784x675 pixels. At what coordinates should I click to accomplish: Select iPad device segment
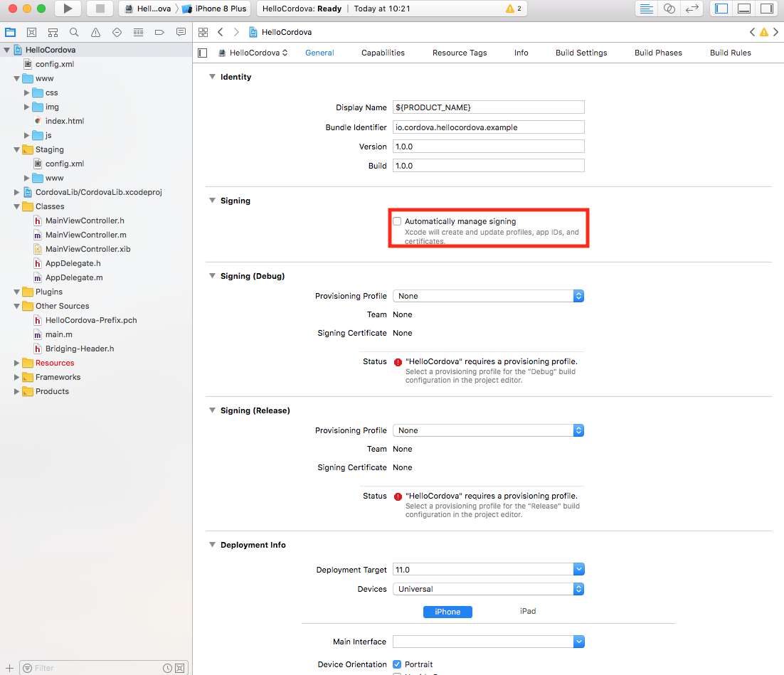point(528,612)
